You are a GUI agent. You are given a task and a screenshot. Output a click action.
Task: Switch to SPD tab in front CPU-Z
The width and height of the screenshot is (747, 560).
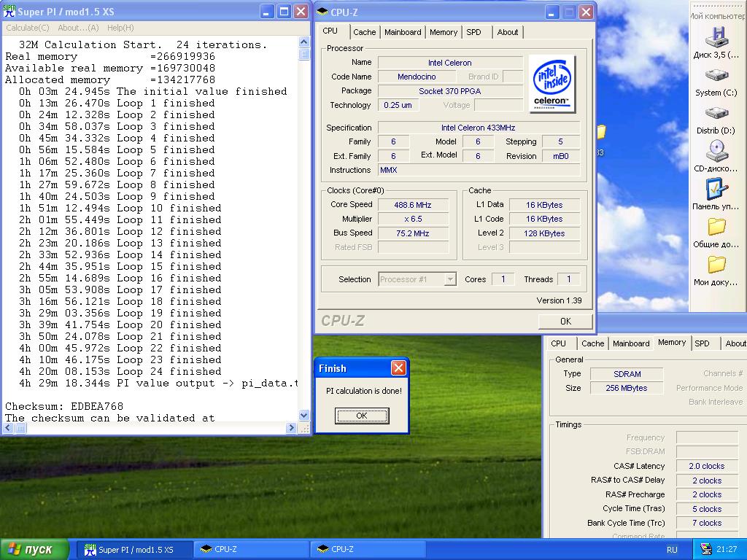(473, 32)
